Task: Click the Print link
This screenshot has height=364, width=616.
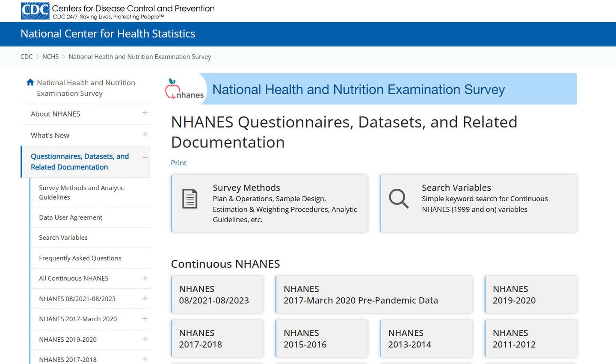Action: (x=178, y=163)
